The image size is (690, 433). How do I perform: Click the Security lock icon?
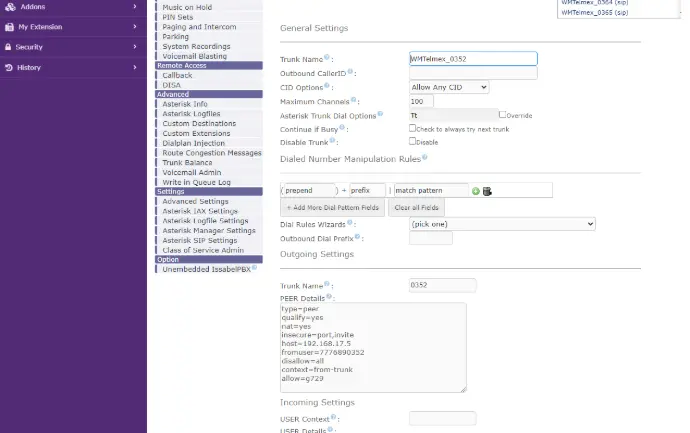(x=10, y=47)
